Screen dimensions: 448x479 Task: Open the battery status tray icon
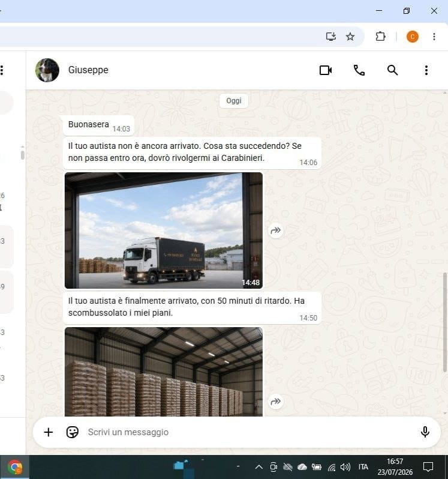click(x=317, y=467)
